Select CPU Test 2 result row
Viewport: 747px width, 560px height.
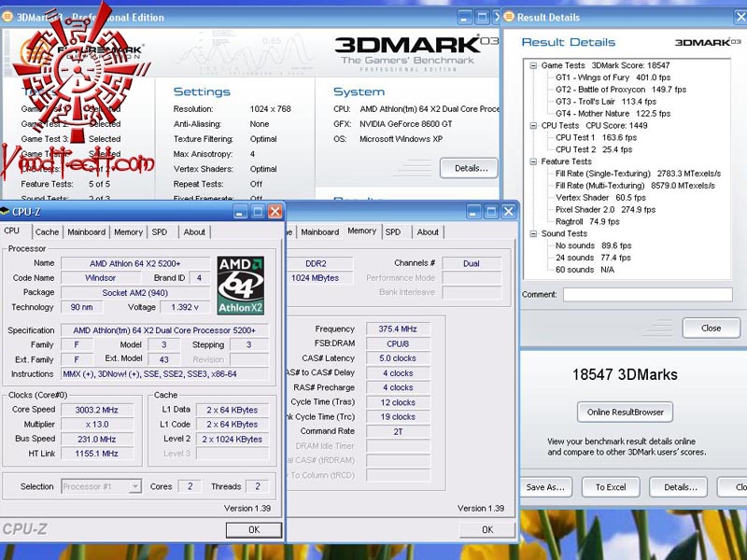click(594, 149)
